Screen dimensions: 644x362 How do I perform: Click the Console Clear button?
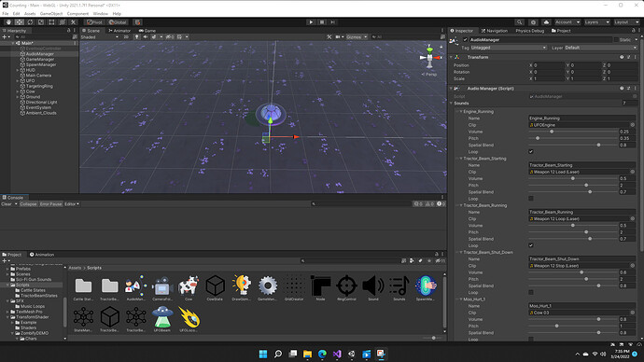click(7, 204)
